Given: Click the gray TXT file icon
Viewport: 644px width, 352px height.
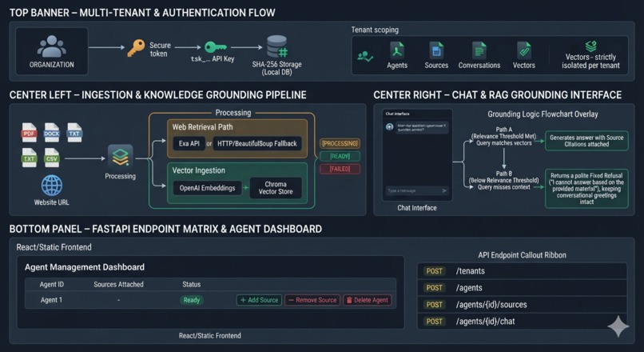Looking at the screenshot, I should [74, 133].
